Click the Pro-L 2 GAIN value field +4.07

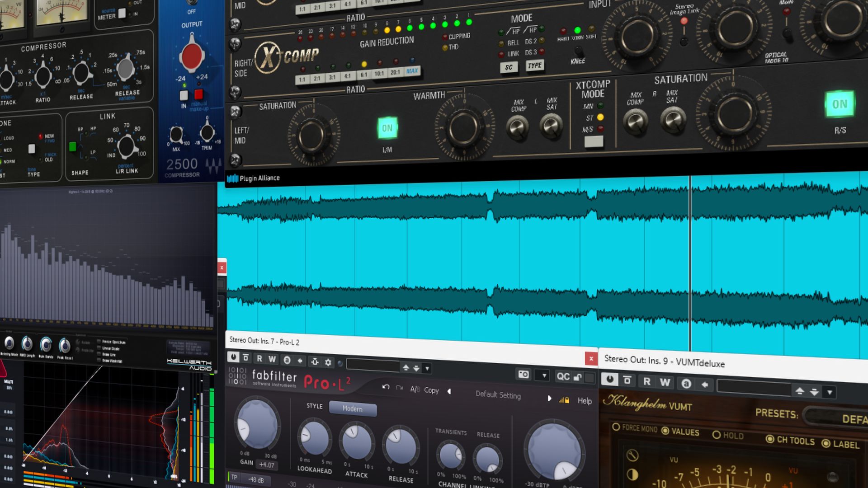267,465
